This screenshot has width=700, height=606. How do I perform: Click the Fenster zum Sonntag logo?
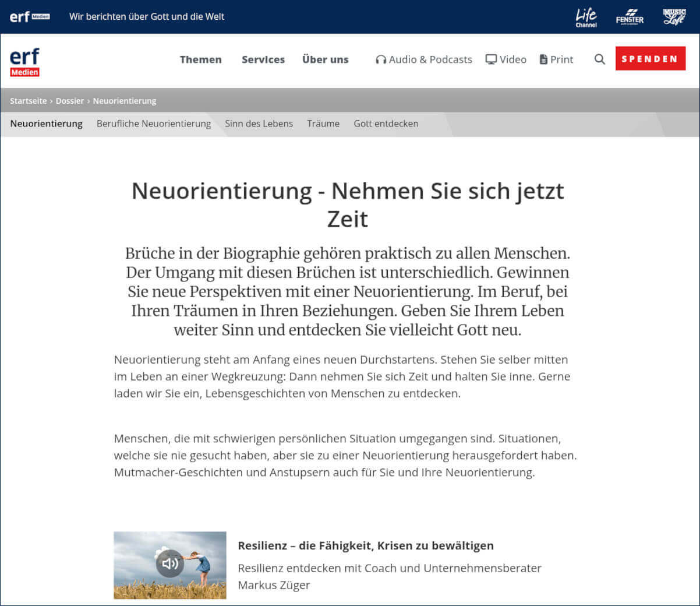tap(630, 17)
